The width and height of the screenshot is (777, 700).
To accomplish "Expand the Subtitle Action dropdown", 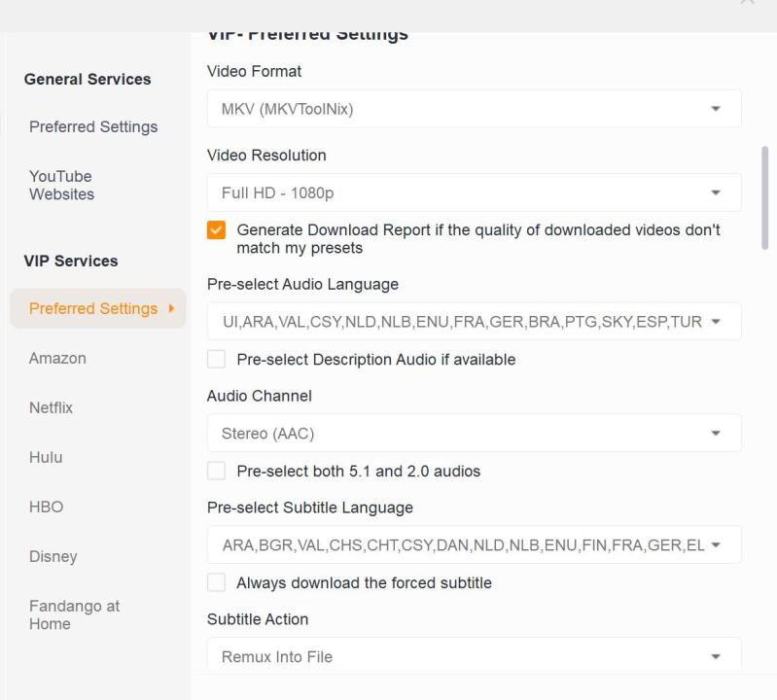I will point(474,656).
